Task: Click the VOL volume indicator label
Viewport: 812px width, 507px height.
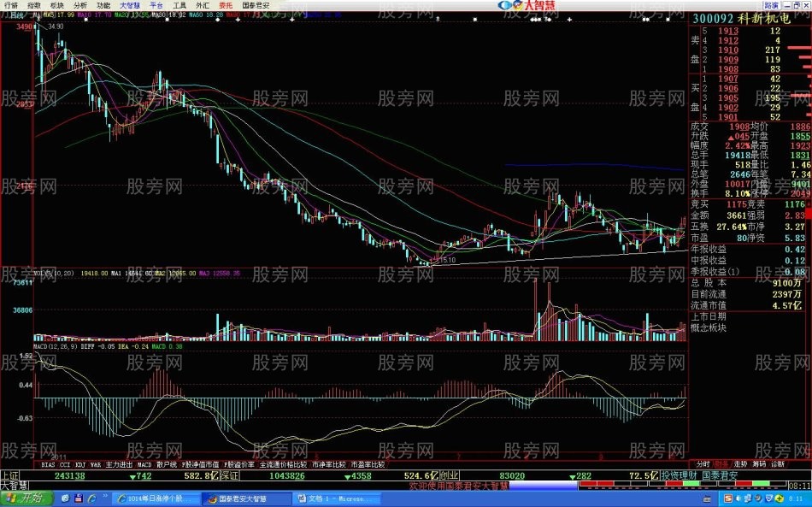Action: pos(53,273)
